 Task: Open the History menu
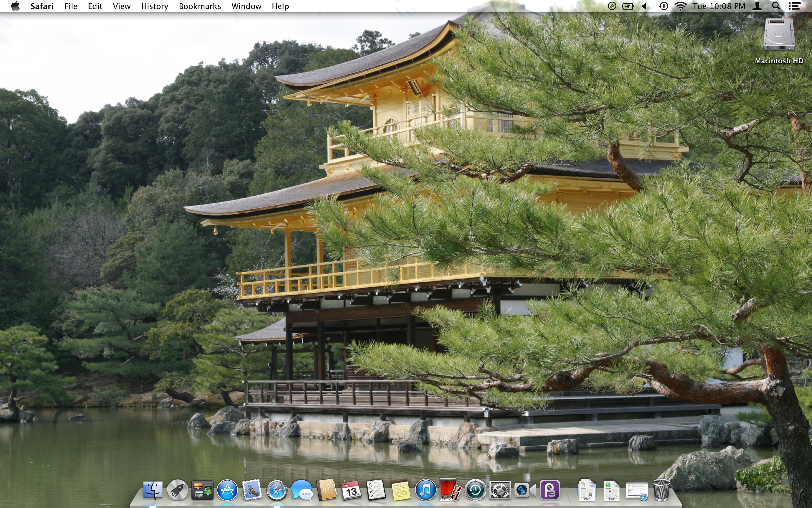click(x=154, y=6)
